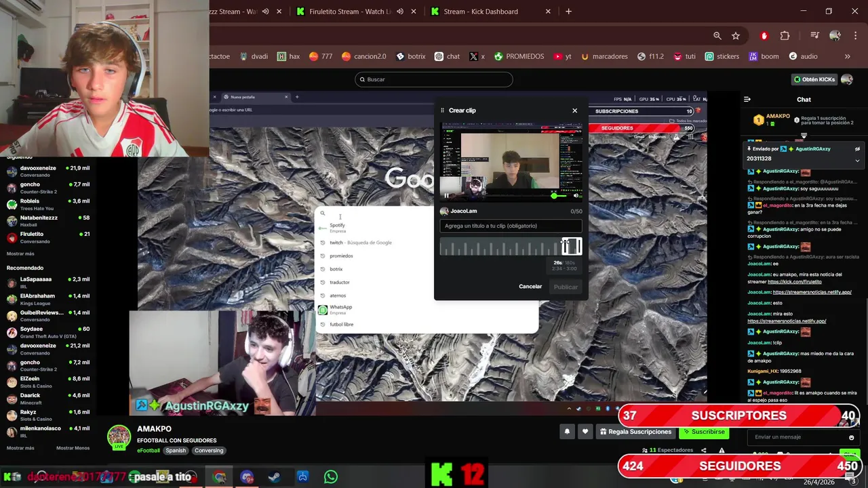
Task: Bookmark this page with the star icon
Action: [x=736, y=36]
